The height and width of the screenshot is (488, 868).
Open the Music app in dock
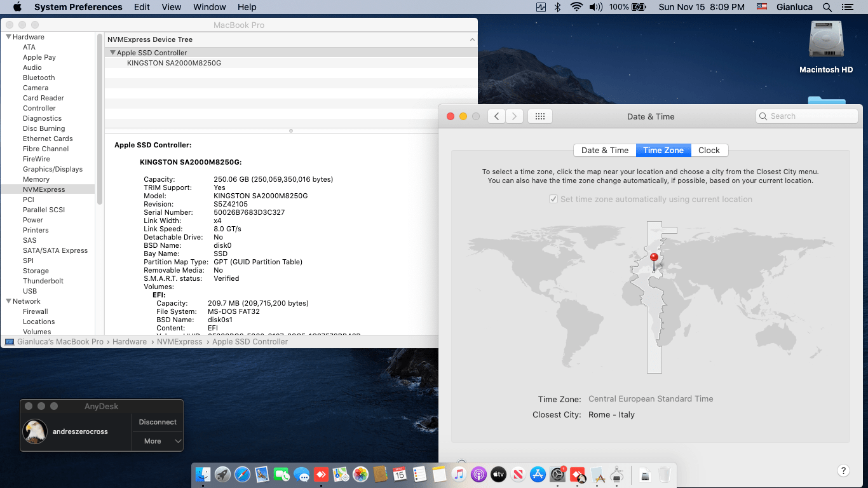(x=459, y=474)
